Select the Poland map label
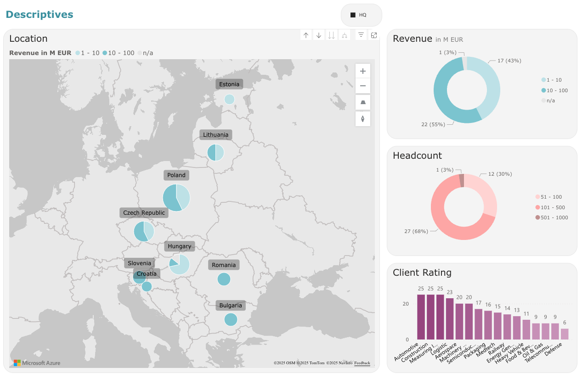Image resolution: width=588 pixels, height=384 pixels. tap(176, 175)
